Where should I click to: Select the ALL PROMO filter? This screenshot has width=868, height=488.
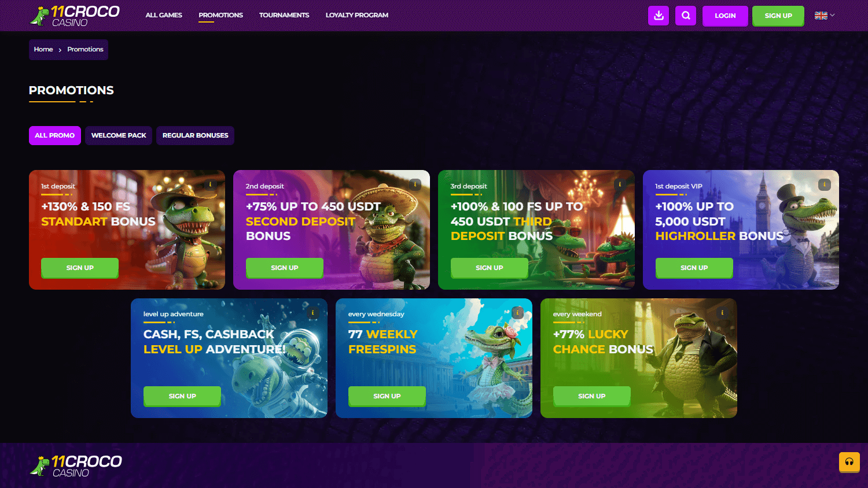[x=54, y=135]
